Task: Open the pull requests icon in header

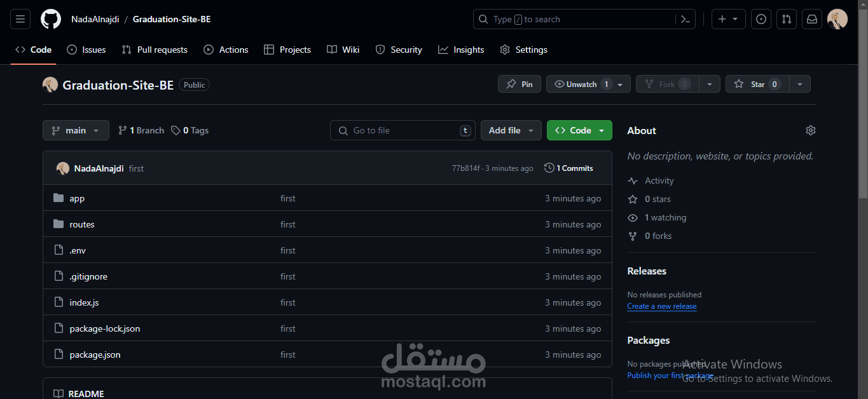Action: click(787, 19)
